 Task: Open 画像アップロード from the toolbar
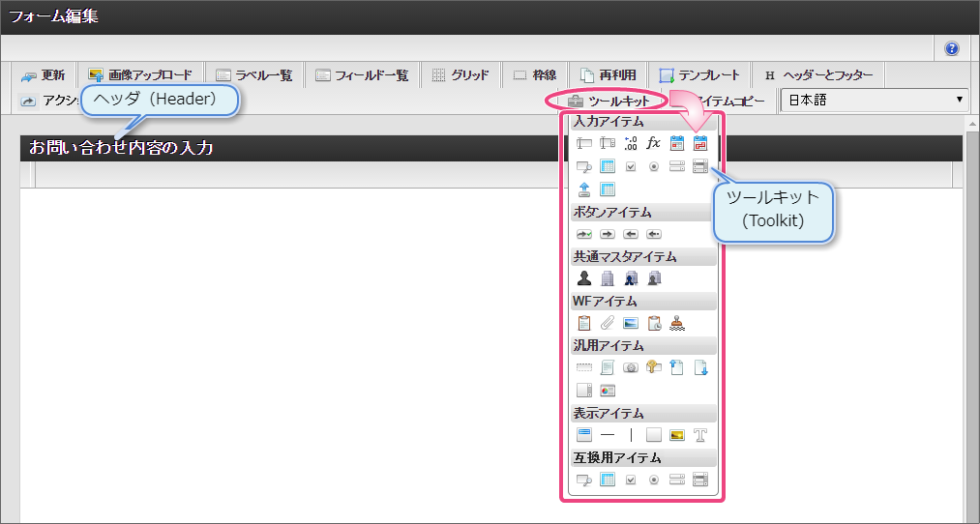click(140, 75)
